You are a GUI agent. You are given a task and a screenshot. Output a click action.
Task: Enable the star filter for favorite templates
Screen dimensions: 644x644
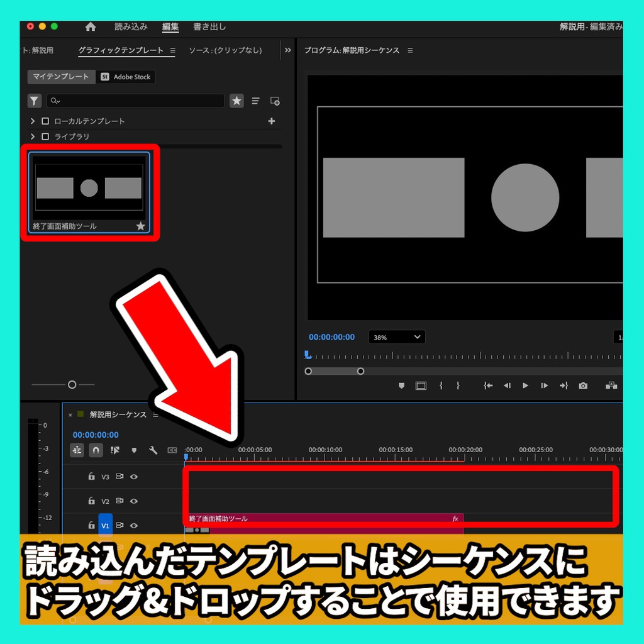236,101
